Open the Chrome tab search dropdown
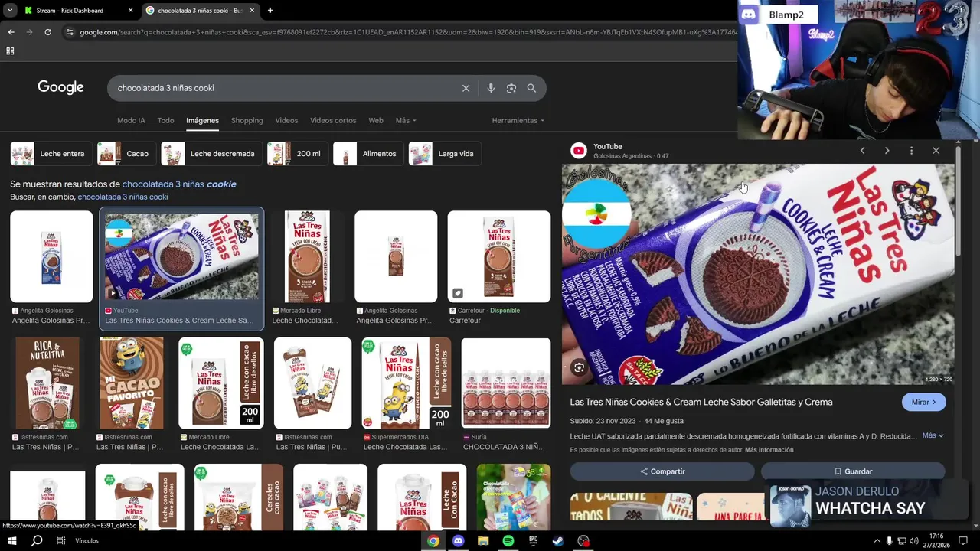The width and height of the screenshot is (980, 551). click(9, 11)
